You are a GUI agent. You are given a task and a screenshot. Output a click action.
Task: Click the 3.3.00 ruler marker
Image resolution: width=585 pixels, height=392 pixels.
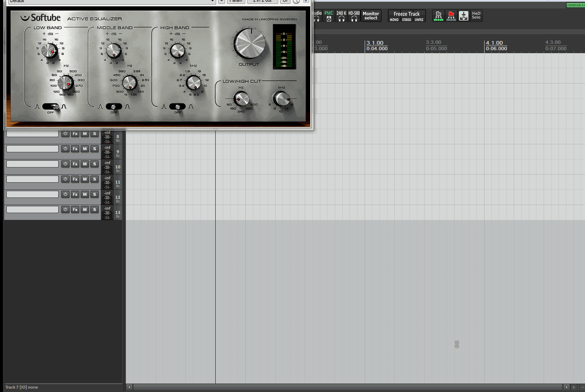433,42
